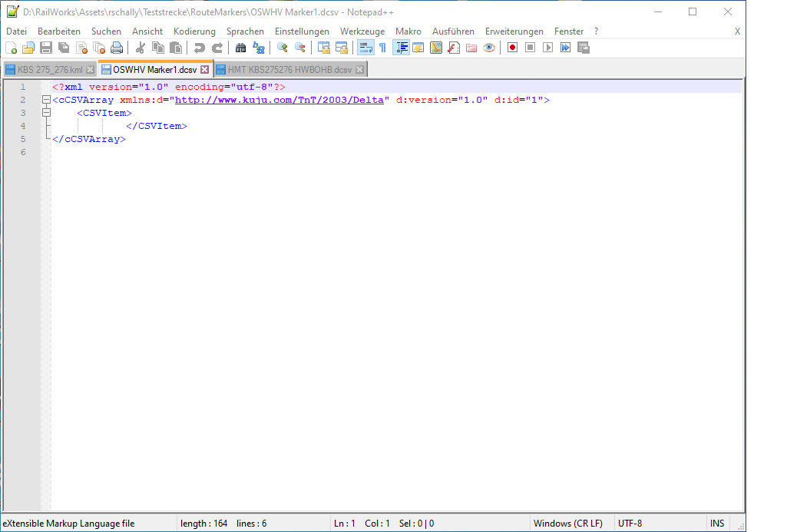Open the Kodierung menu
The height and width of the screenshot is (532, 787).
click(194, 31)
